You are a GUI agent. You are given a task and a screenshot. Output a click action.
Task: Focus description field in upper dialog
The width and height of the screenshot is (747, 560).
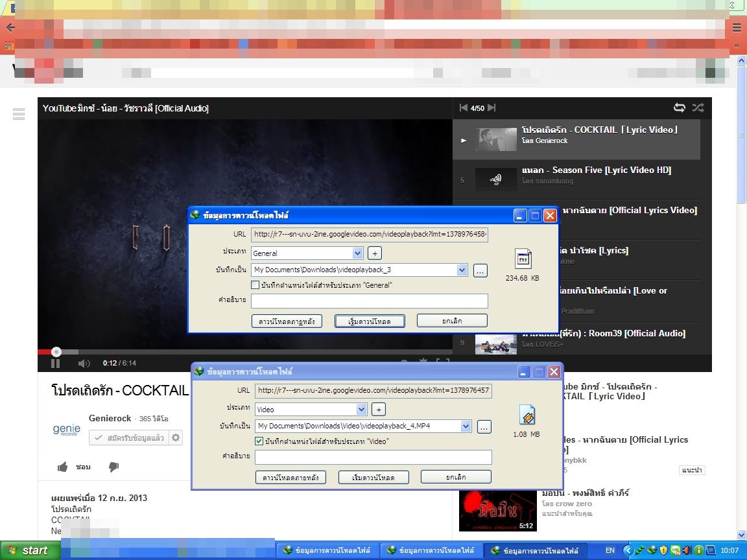tap(370, 301)
